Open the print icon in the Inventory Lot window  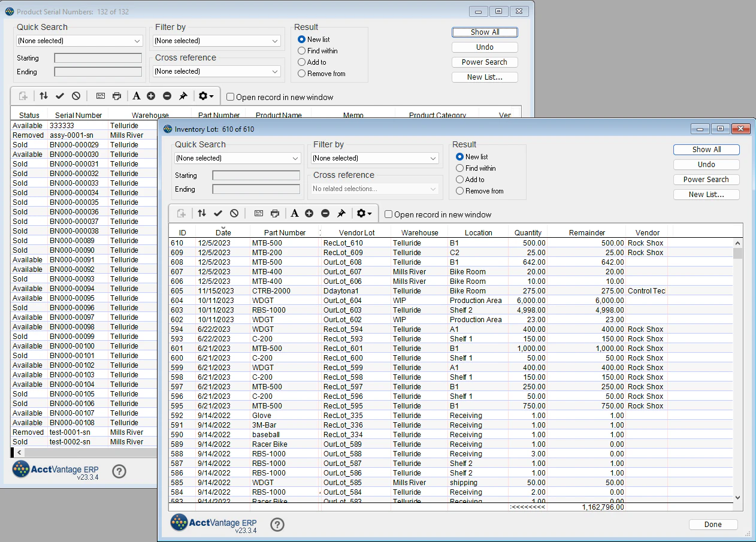pyautogui.click(x=275, y=213)
